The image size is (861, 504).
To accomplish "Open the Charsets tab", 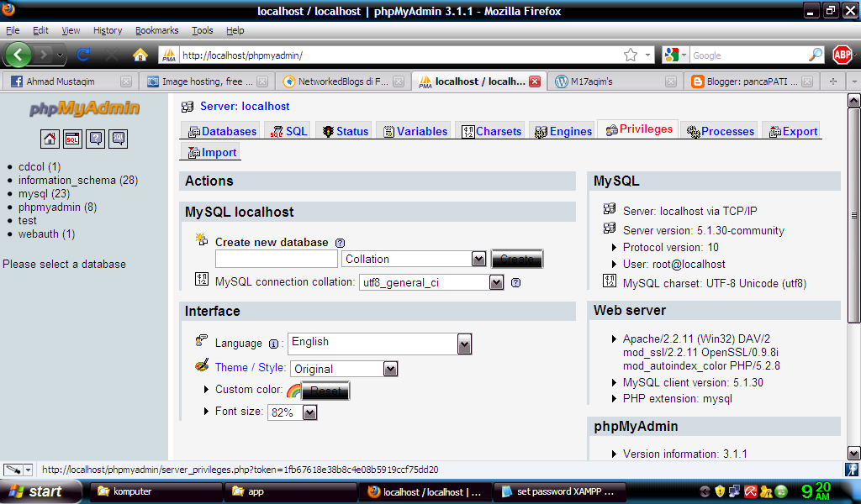I will tap(491, 131).
